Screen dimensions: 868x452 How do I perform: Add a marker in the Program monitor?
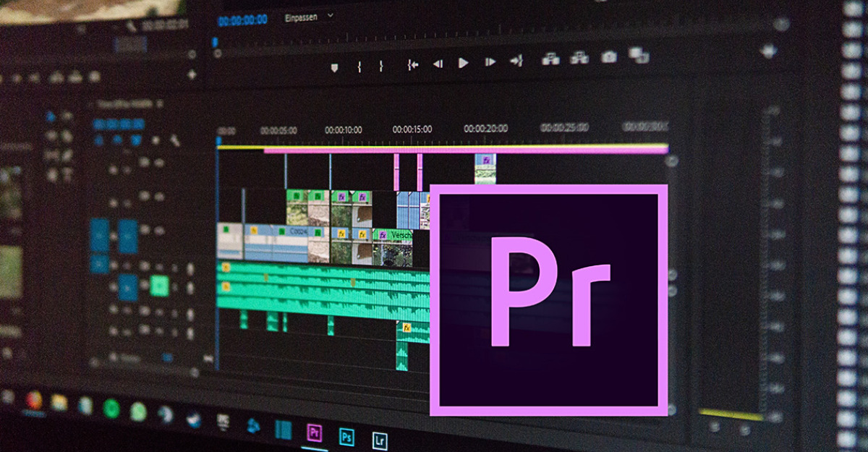click(x=333, y=67)
